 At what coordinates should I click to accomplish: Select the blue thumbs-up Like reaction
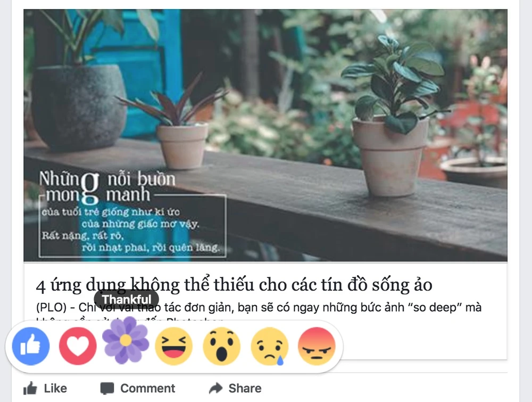(x=31, y=346)
